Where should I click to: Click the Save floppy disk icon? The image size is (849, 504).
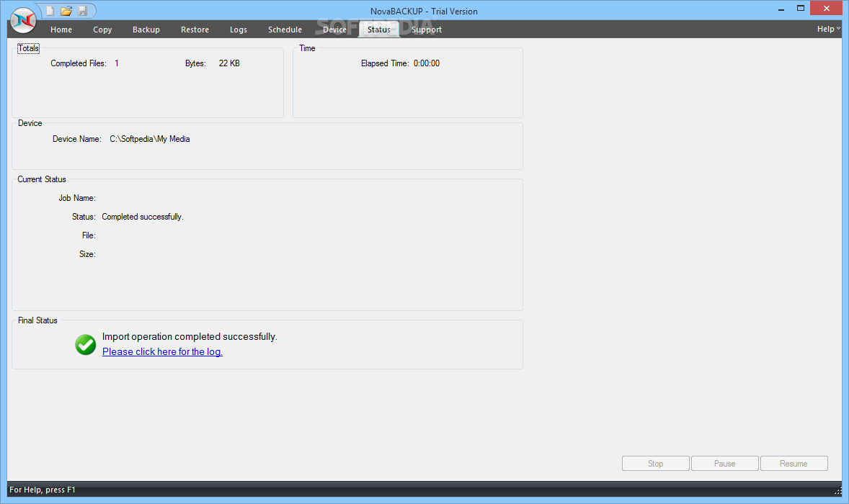tap(82, 11)
